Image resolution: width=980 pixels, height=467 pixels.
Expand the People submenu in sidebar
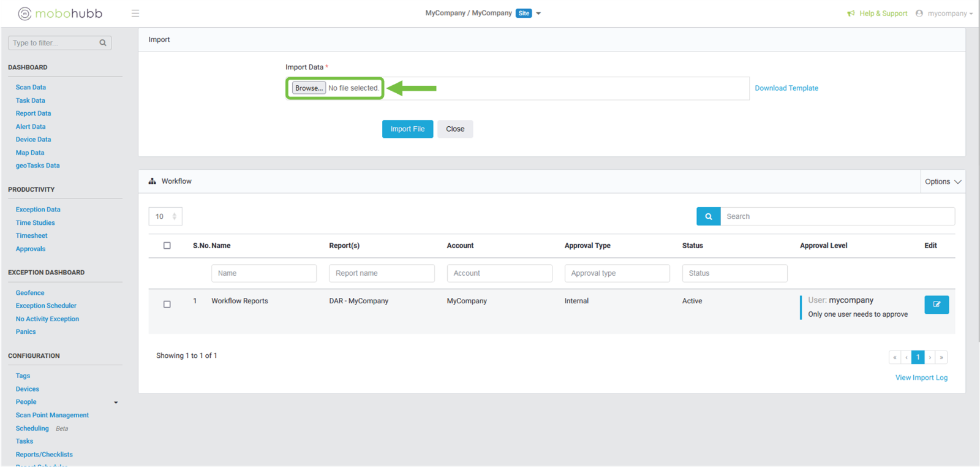116,403
